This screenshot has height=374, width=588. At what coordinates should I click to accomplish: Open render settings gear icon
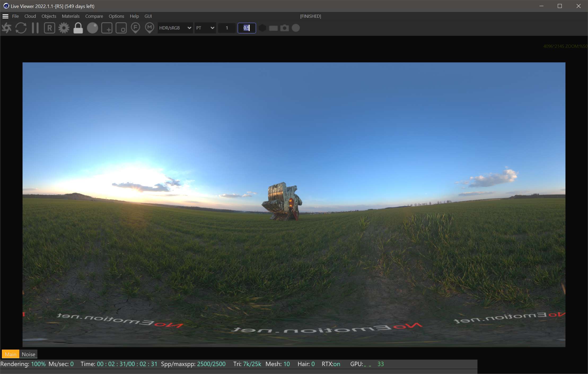[64, 28]
